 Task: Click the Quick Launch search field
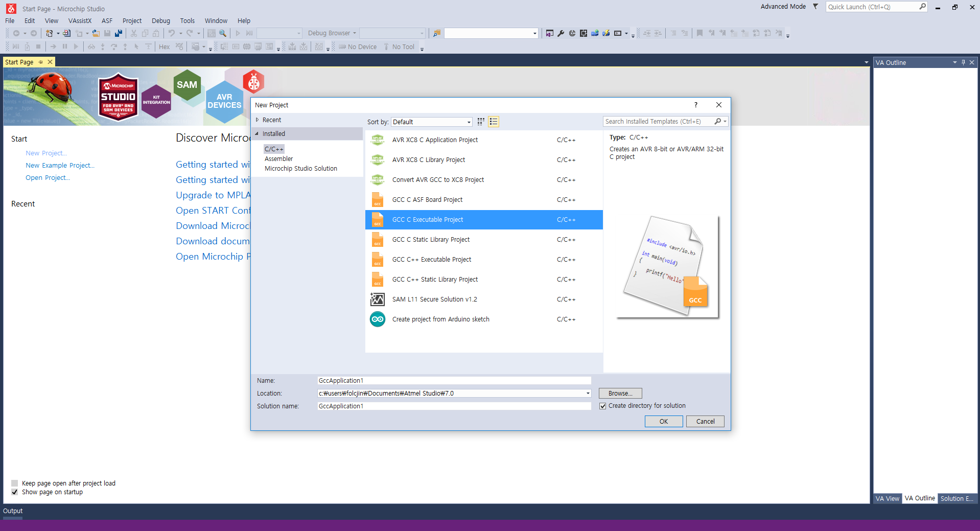pos(872,7)
